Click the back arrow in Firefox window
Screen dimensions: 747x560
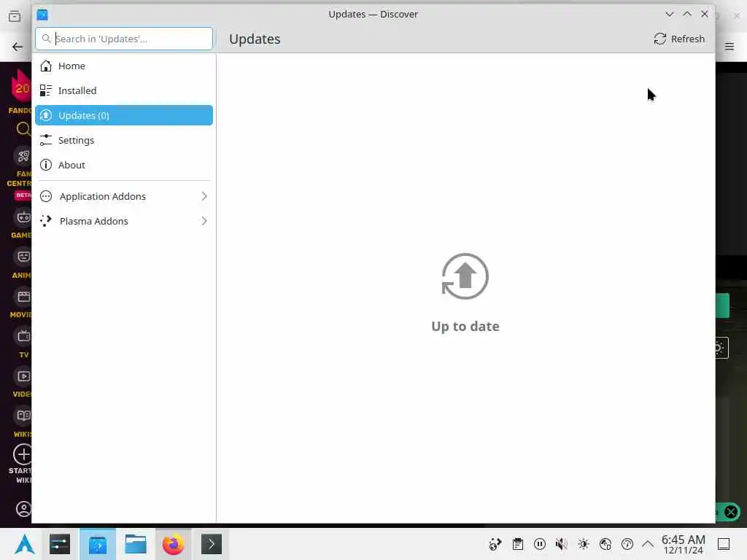[18, 47]
